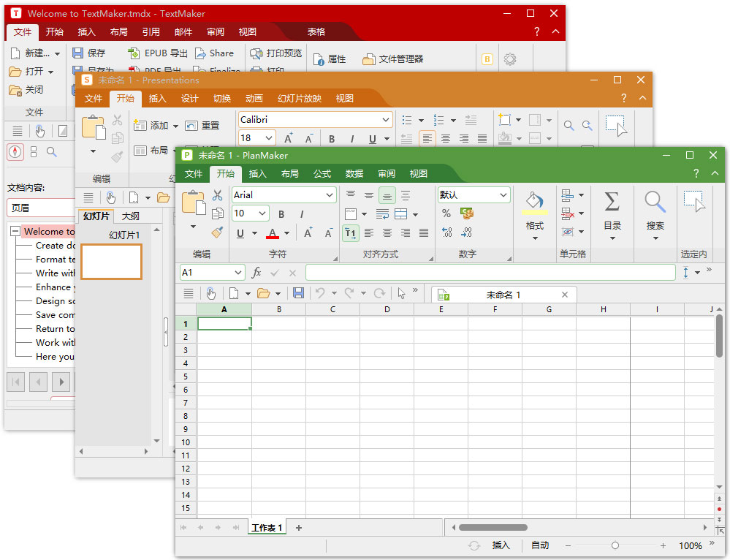Image resolution: width=730 pixels, height=560 pixels.
Task: Apply the currency format icon in PlanMaker
Action: pos(466,213)
